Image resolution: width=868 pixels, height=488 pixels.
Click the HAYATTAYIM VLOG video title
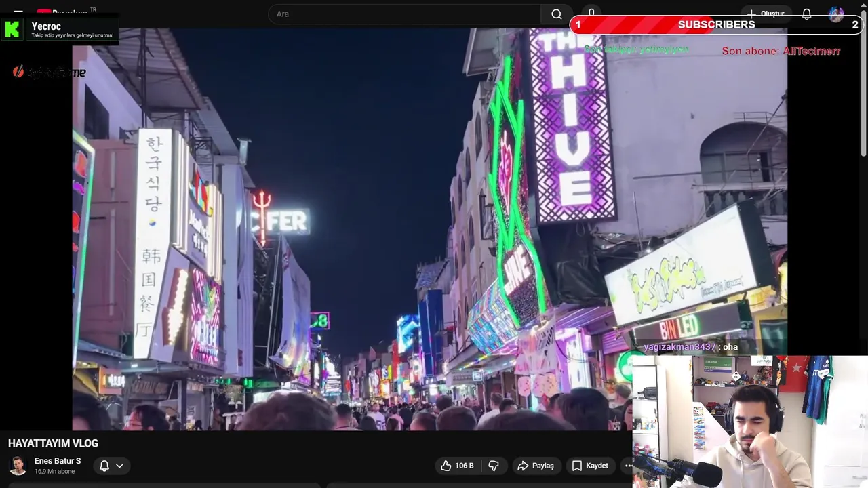click(53, 443)
